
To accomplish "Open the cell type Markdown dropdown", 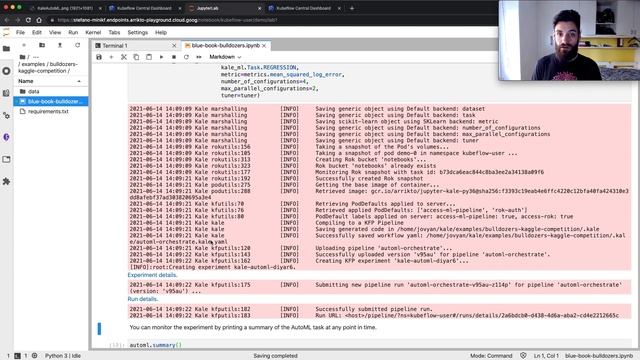I will click(x=225, y=57).
